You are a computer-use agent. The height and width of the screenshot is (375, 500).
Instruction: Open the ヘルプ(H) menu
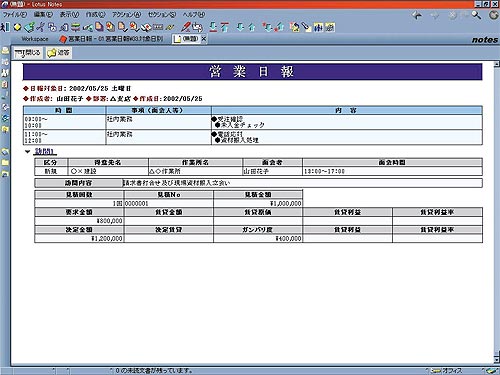pyautogui.click(x=194, y=14)
